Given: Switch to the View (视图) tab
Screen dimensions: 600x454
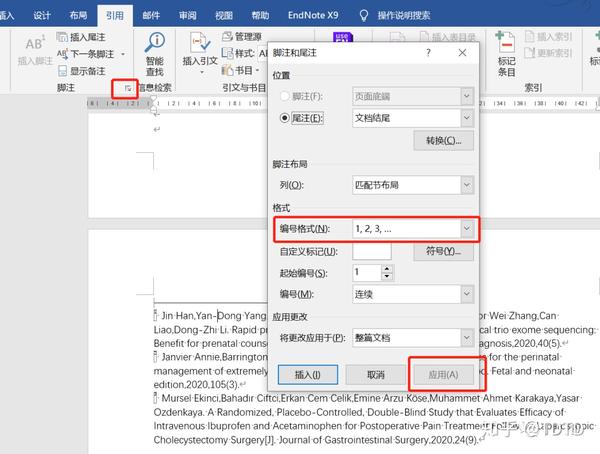Looking at the screenshot, I should tap(224, 15).
